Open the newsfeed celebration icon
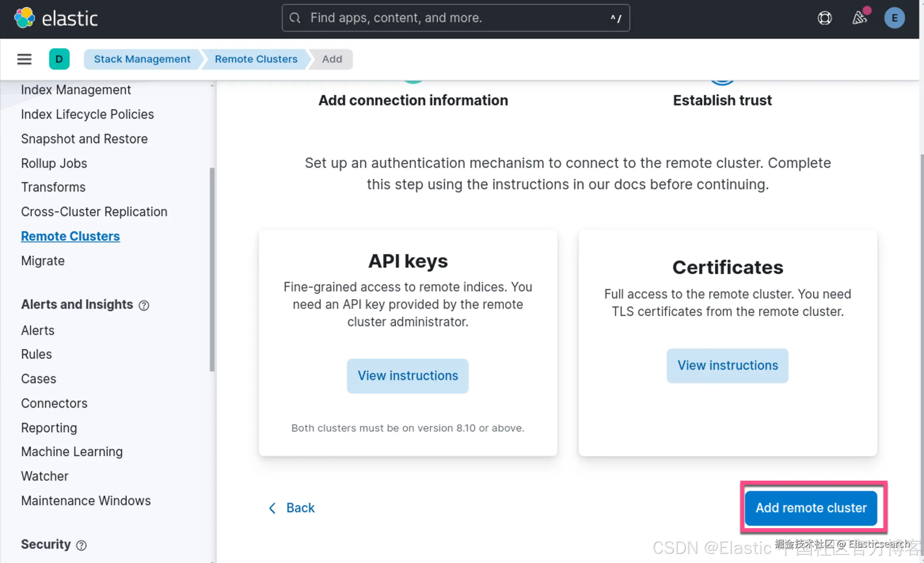Viewport: 924px width, 563px height. coord(860,17)
